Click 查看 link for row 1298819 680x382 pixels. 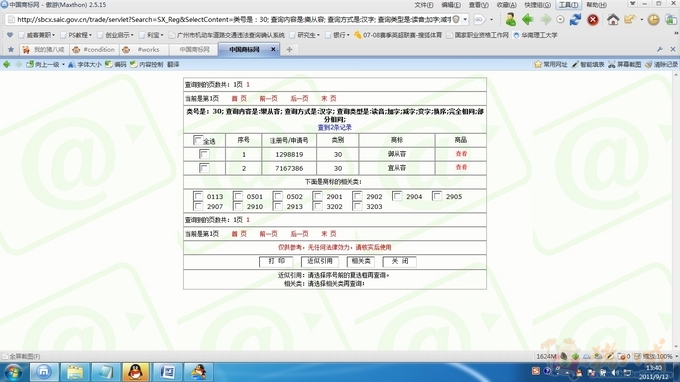point(461,153)
